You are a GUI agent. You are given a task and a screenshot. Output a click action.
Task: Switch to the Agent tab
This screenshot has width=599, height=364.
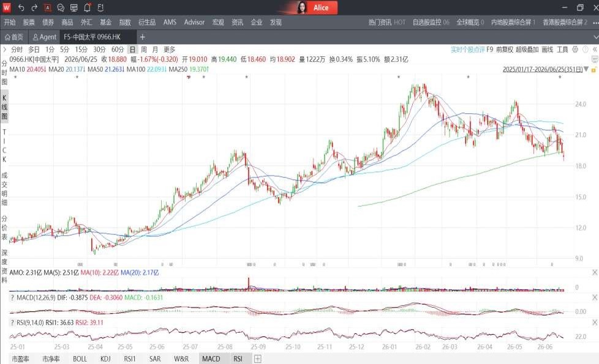[44, 37]
